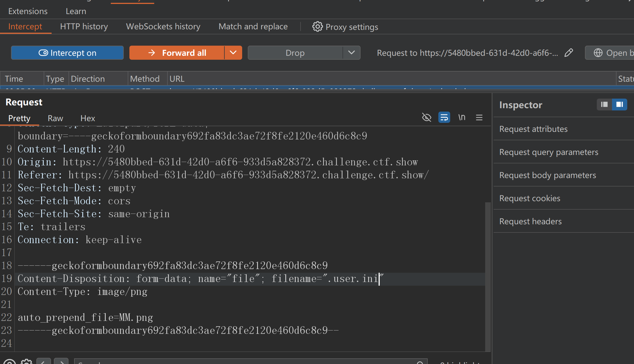Click the Sec-Fetch-Site: same-origin line
This screenshot has height=364, width=634.
pyautogui.click(x=94, y=214)
